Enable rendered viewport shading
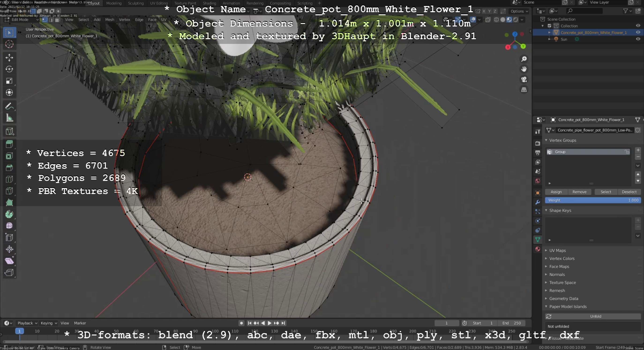The width and height of the screenshot is (644, 350). point(516,20)
